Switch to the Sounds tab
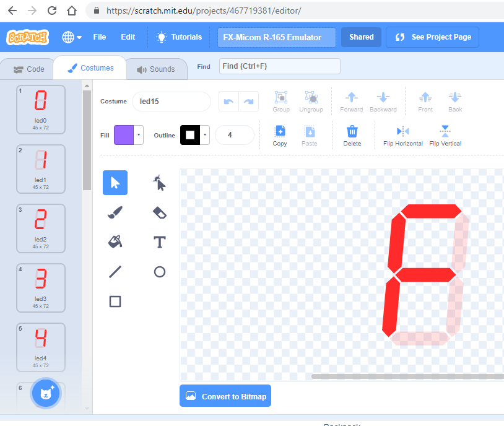This screenshot has width=504, height=426. [156, 69]
